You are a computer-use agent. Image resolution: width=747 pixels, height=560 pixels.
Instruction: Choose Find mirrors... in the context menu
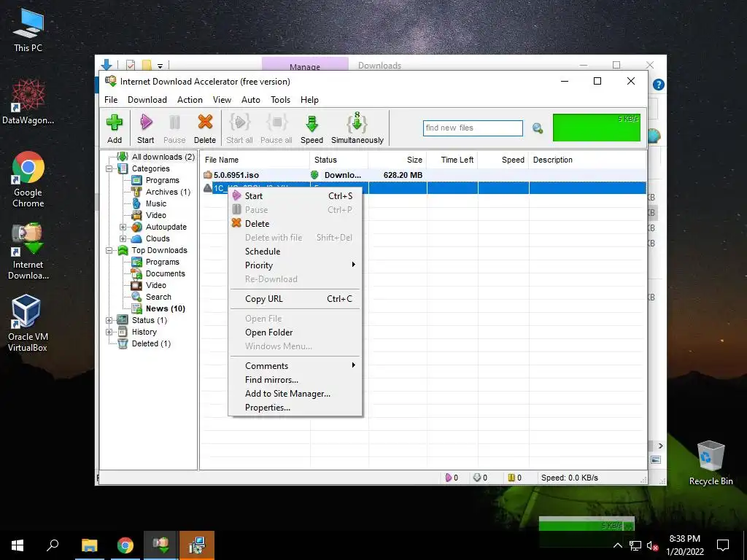(295, 379)
